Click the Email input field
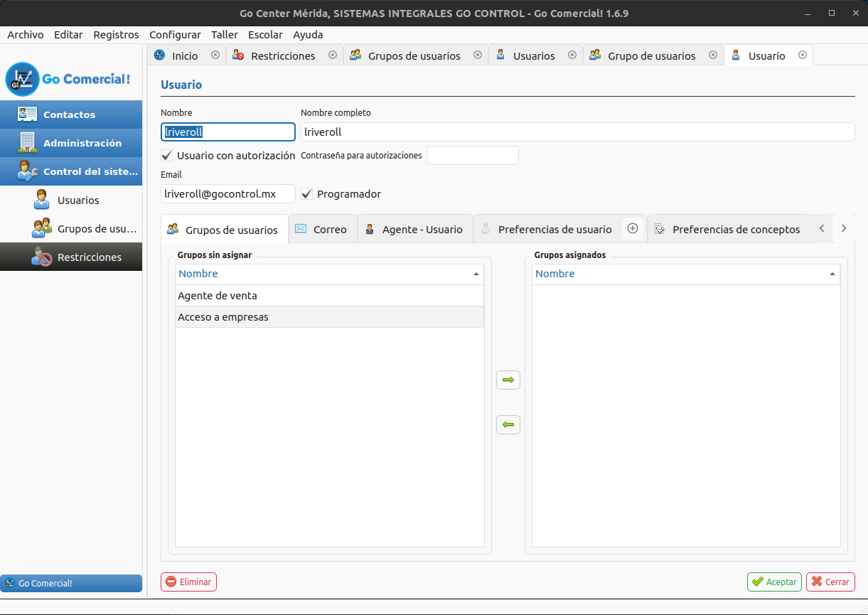 [227, 193]
